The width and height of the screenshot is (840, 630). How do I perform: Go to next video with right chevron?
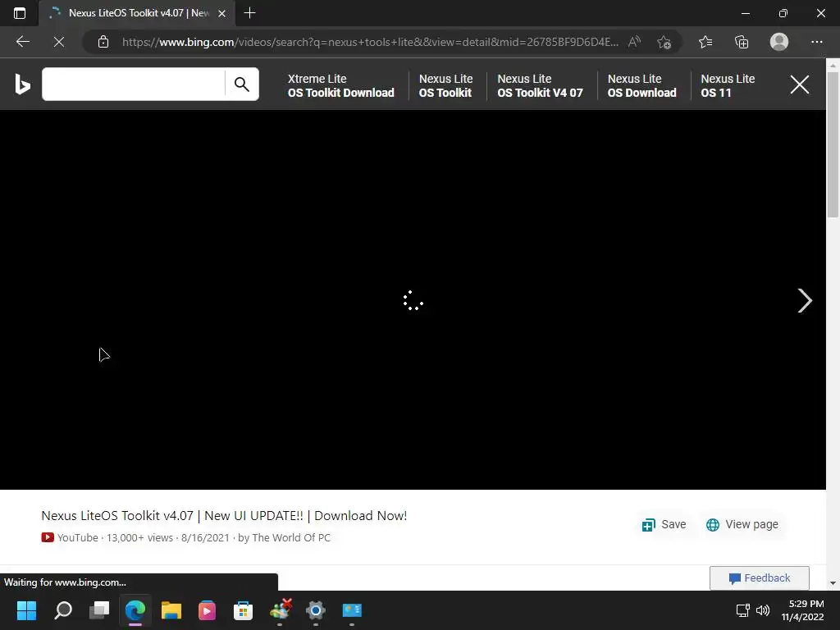pyautogui.click(x=805, y=300)
